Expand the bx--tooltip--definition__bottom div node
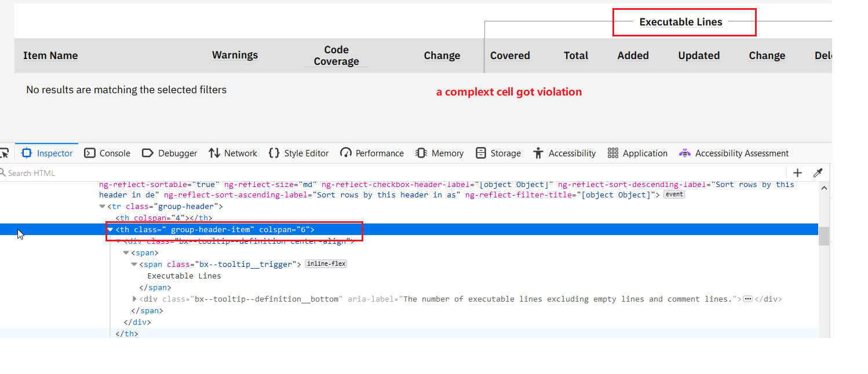Image resolution: width=868 pixels, height=374 pixels. 134,299
